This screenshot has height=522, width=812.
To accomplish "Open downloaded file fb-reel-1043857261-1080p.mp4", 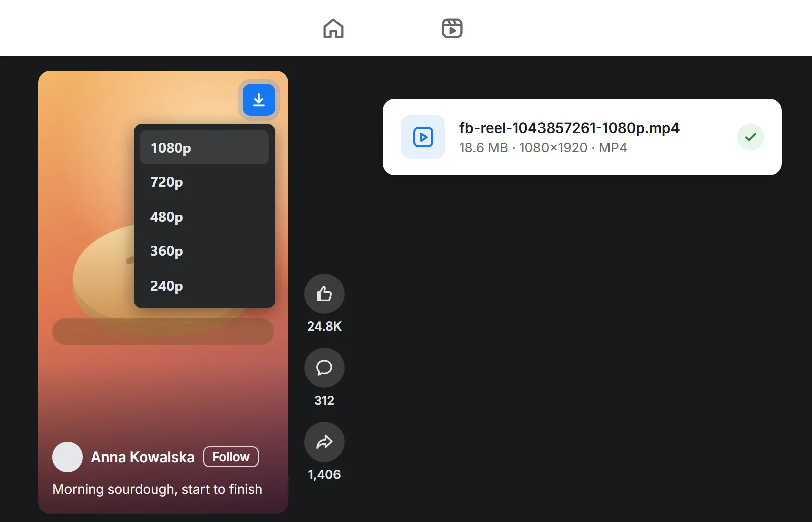I will click(569, 128).
